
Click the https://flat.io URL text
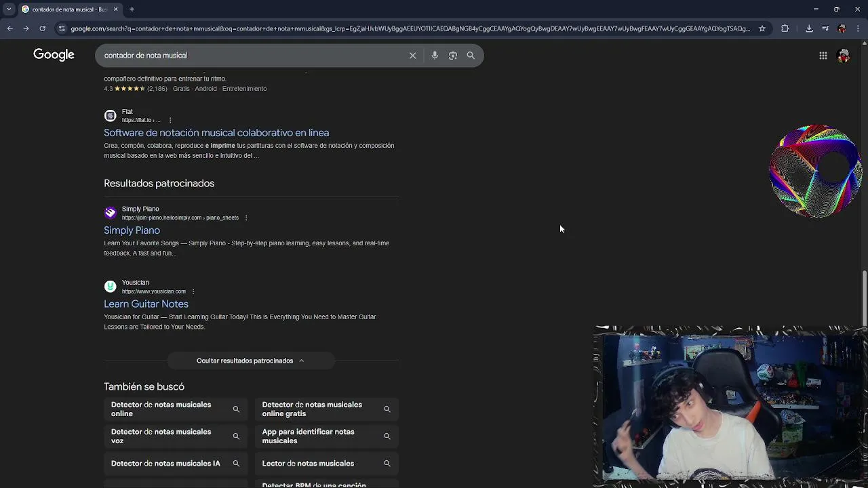click(141, 121)
